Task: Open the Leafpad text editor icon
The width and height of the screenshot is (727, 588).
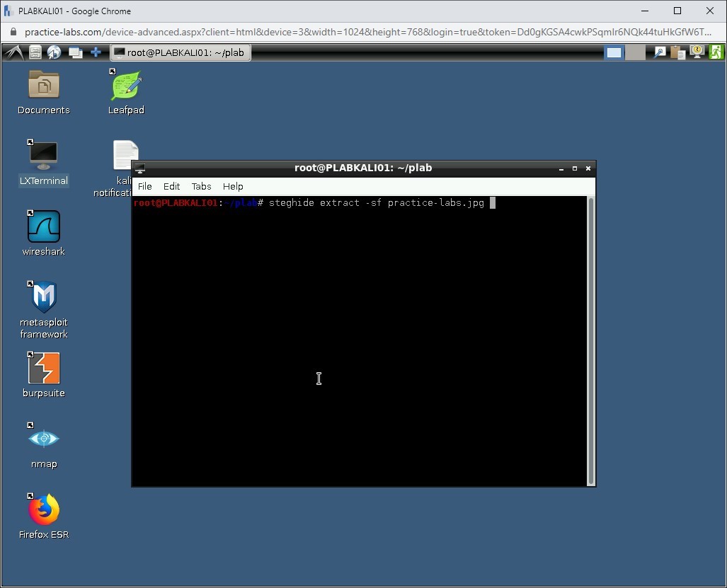Action: pos(126,86)
